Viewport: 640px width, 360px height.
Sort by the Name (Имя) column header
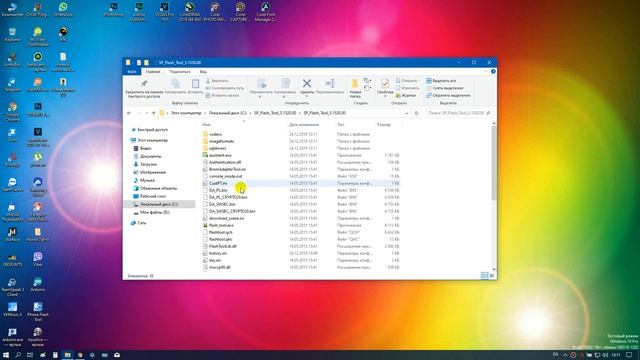[206, 124]
